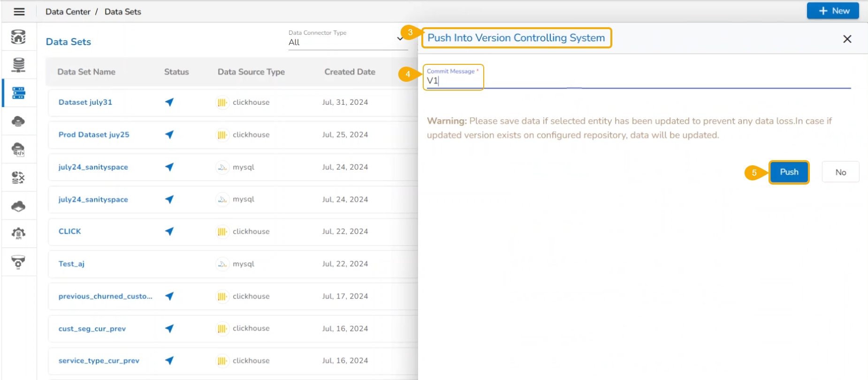Open the Data Center home icon in sidebar

pos(18,37)
